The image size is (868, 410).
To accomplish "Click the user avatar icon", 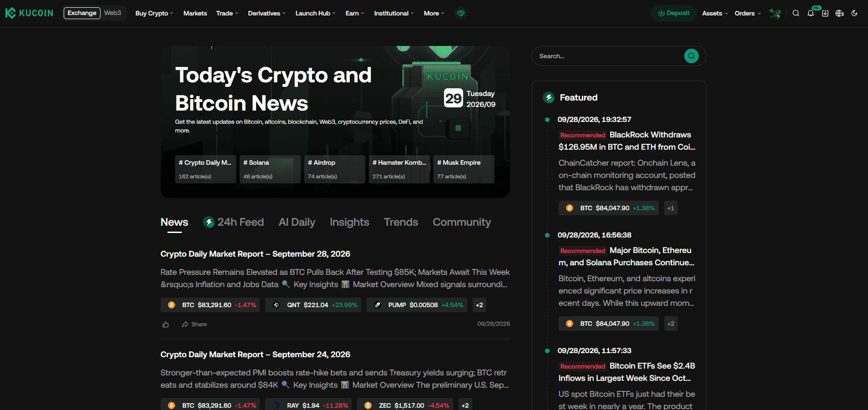I will click(775, 13).
